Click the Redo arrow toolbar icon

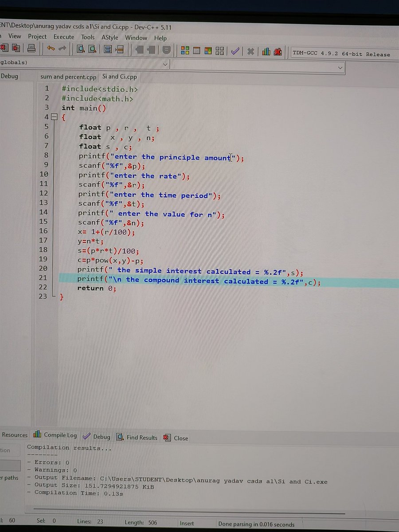(x=62, y=48)
